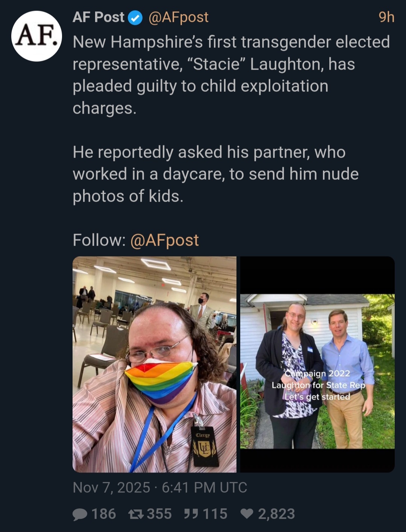Click the 9h post timestamp
Screen dimensions: 406x532
point(386,17)
